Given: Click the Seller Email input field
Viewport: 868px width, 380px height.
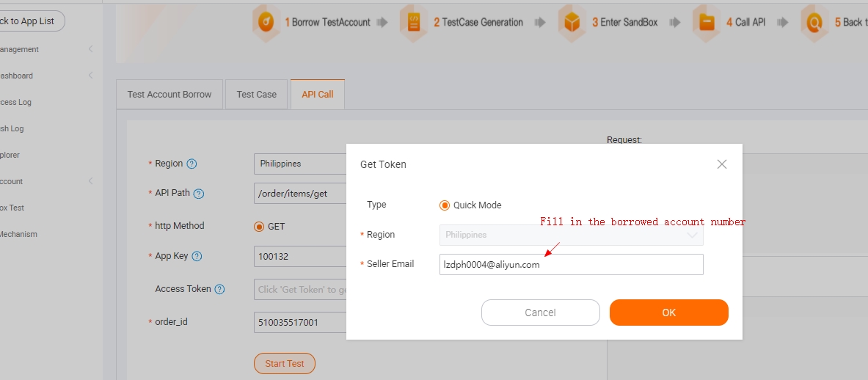Looking at the screenshot, I should click(571, 265).
